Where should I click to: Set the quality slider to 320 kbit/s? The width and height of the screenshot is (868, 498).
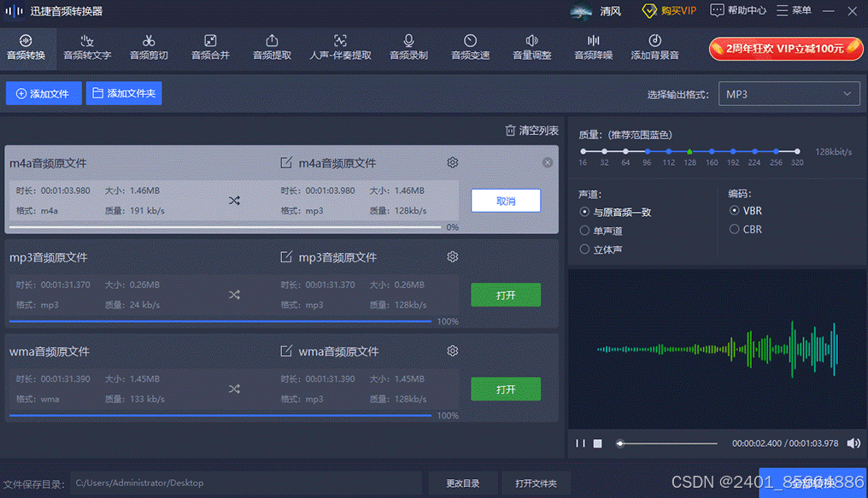click(x=797, y=151)
